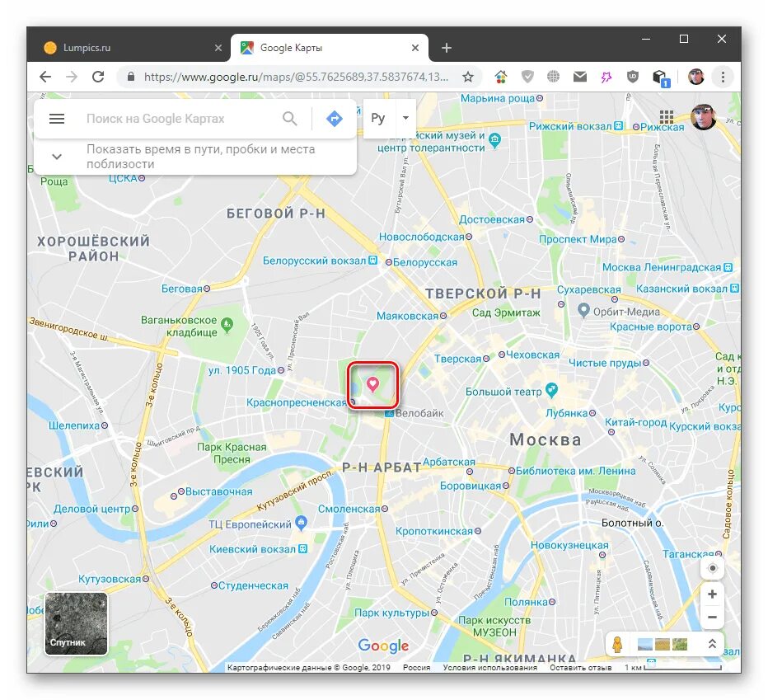This screenshot has height=700, width=768.
Task: Open the Google account avatar on map
Action: pos(704,117)
